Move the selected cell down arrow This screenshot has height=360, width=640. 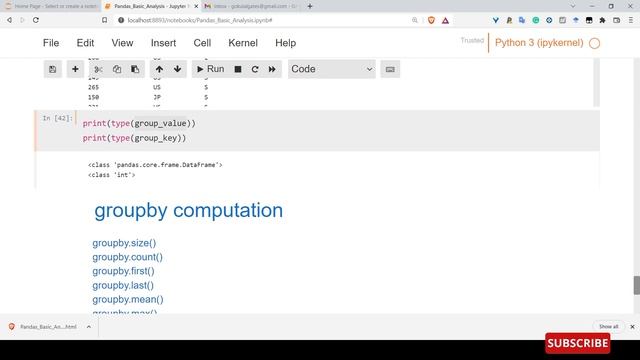(x=178, y=69)
